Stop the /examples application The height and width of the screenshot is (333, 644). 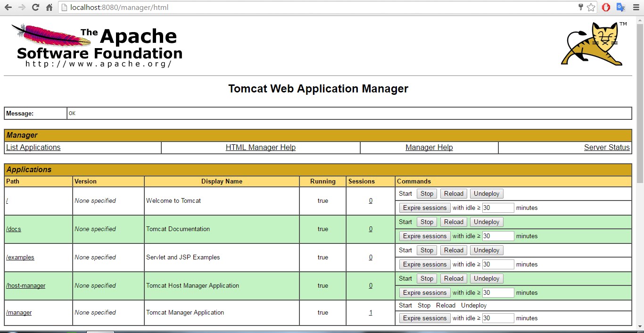pos(427,250)
